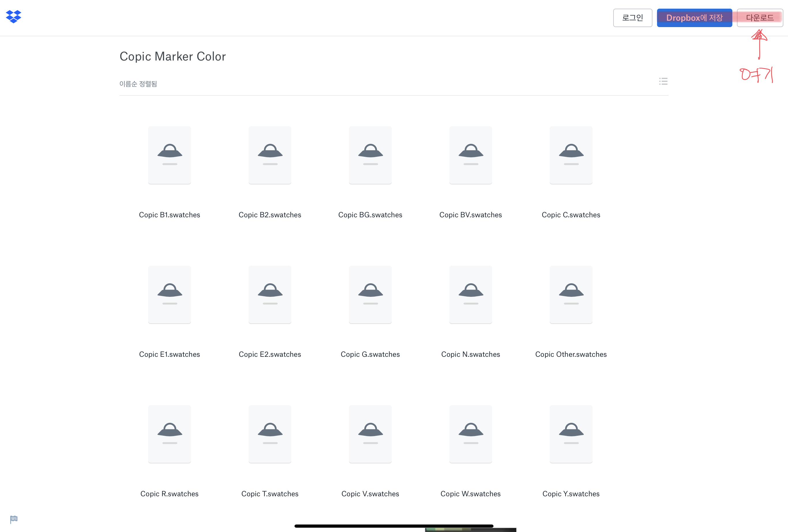Select the Copic W.swatches filename link

[470, 494]
